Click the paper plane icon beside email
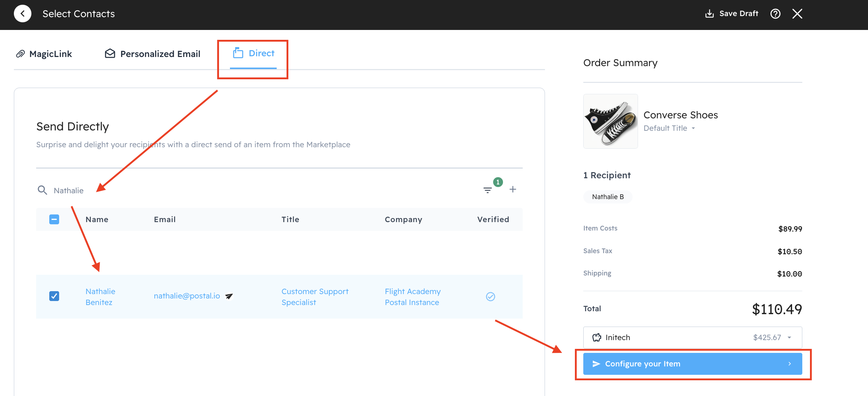Viewport: 868px width, 396px height. click(x=229, y=296)
